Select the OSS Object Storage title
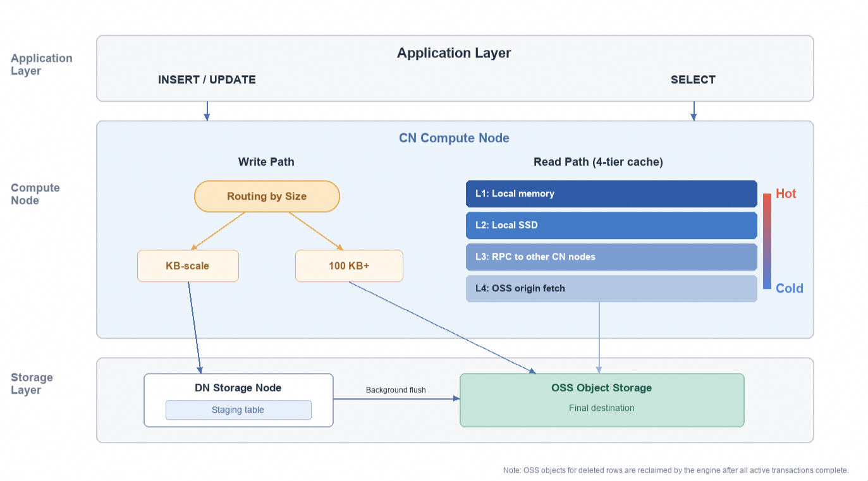The width and height of the screenshot is (868, 481). tap(601, 387)
